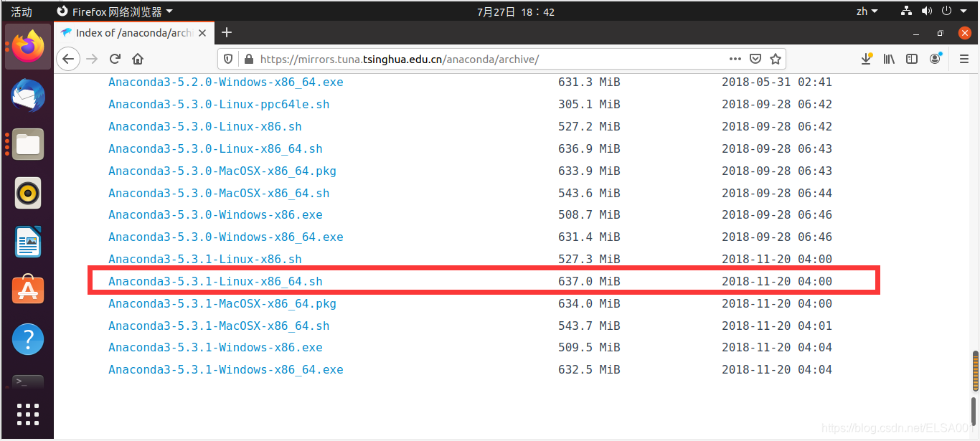
Task: Open a new browser tab
Action: [227, 32]
